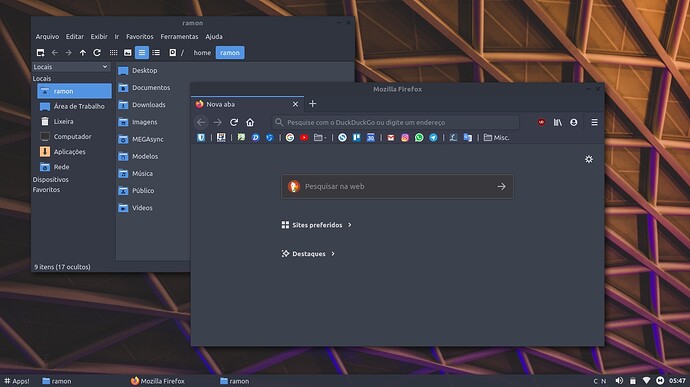This screenshot has width=690, height=387.
Task: Go up one folder in file manager
Action: [83, 53]
